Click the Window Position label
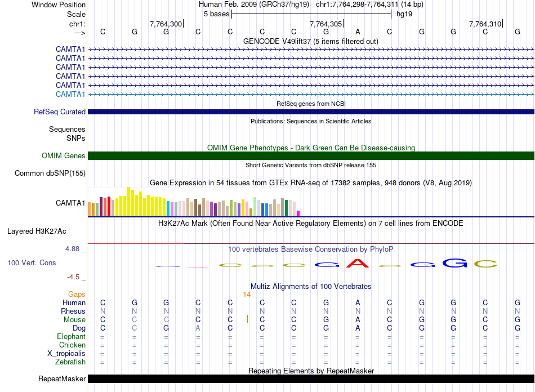The image size is (535, 392). 59,5
